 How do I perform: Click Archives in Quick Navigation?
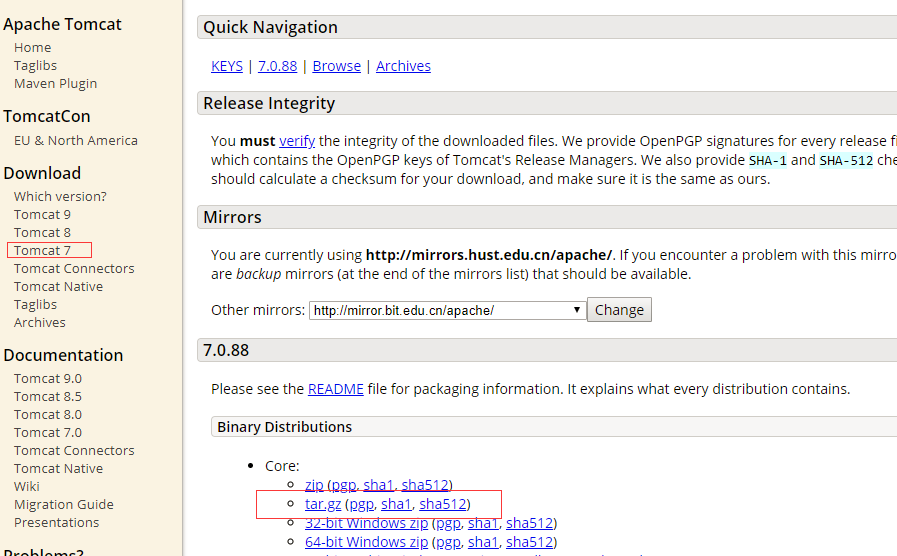pos(403,66)
